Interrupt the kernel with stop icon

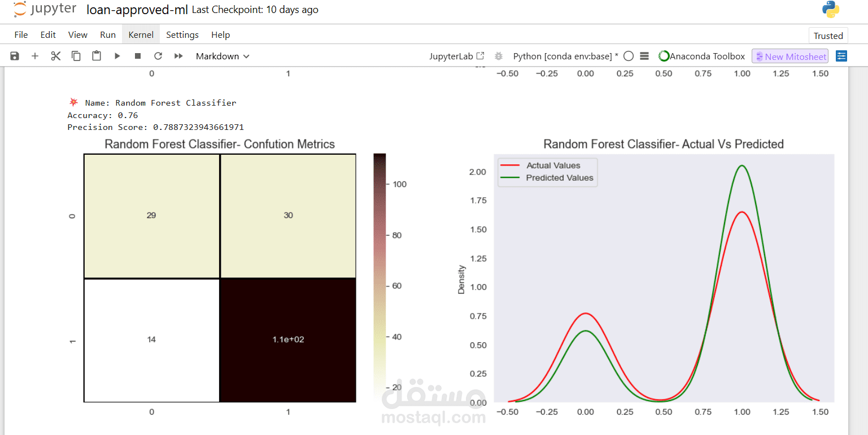(138, 56)
